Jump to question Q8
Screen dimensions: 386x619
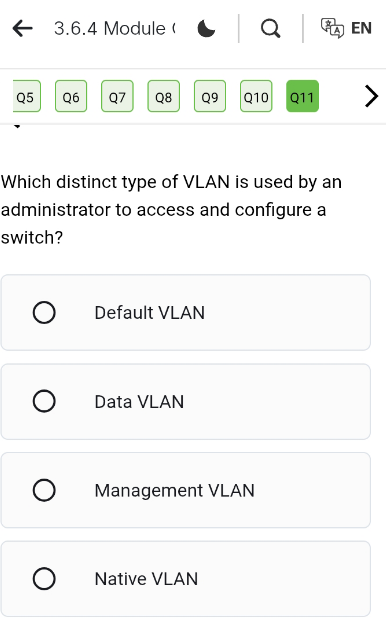tap(163, 96)
